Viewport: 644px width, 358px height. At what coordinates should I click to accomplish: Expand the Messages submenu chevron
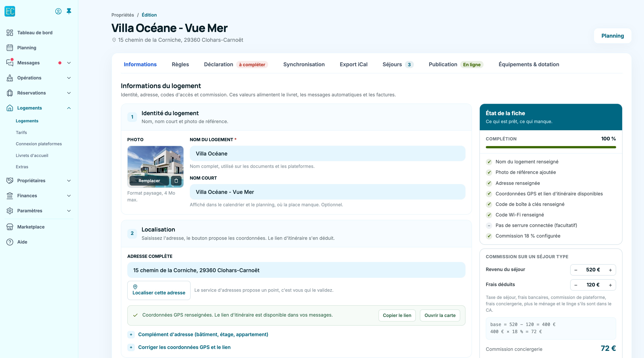[x=69, y=63]
